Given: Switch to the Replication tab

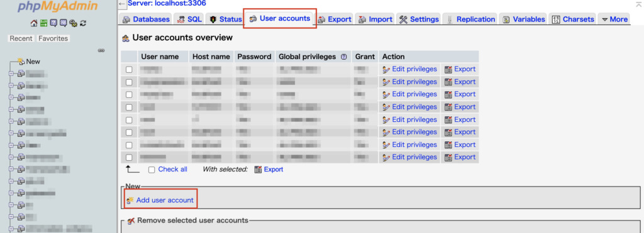Looking at the screenshot, I should pos(470,19).
